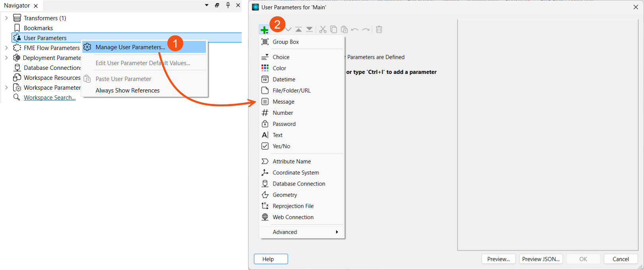This screenshot has width=644, height=270.
Task: Select the Color parameter type
Action: click(279, 68)
